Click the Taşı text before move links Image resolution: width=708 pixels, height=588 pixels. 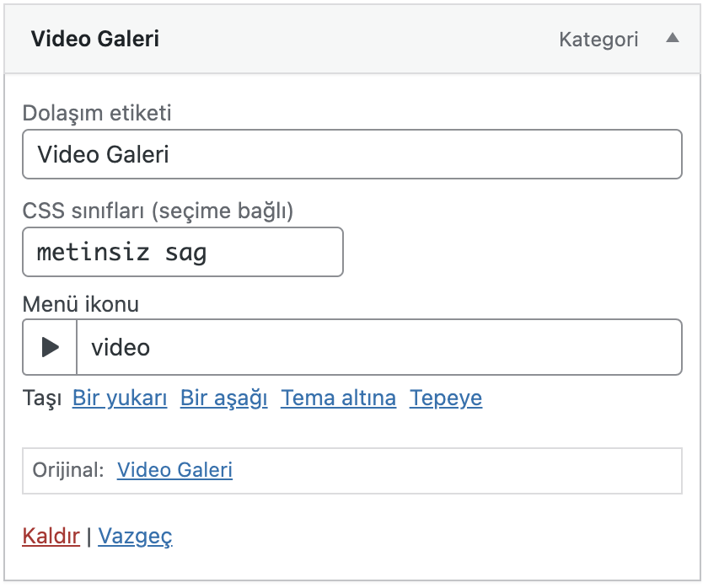coord(42,398)
